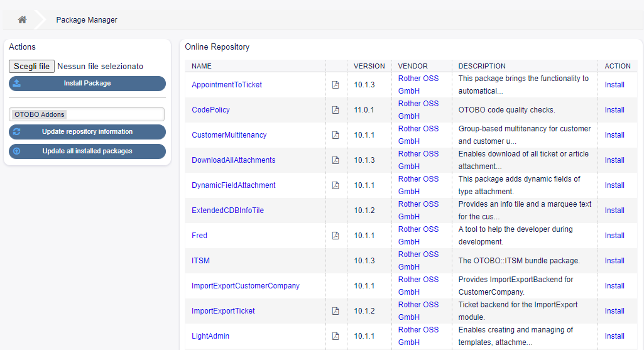Screen dimensions: 644x350
Task: Click Update all installed packages button
Action: point(87,151)
